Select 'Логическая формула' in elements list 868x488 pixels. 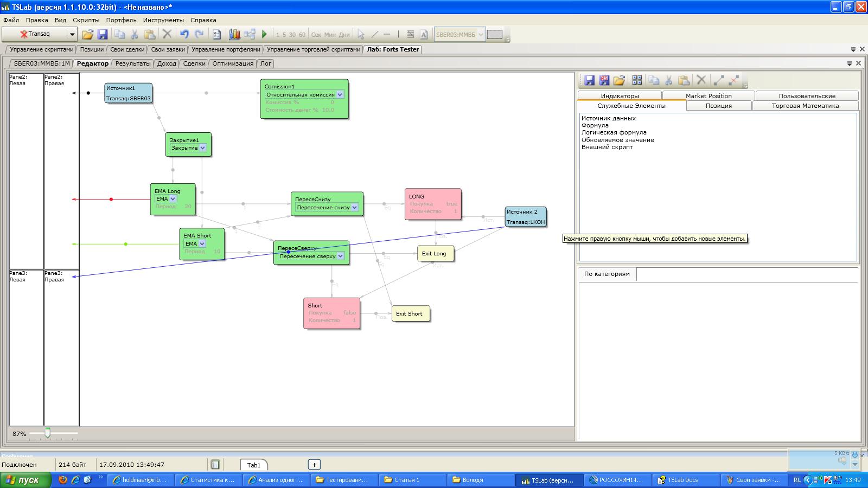(614, 132)
